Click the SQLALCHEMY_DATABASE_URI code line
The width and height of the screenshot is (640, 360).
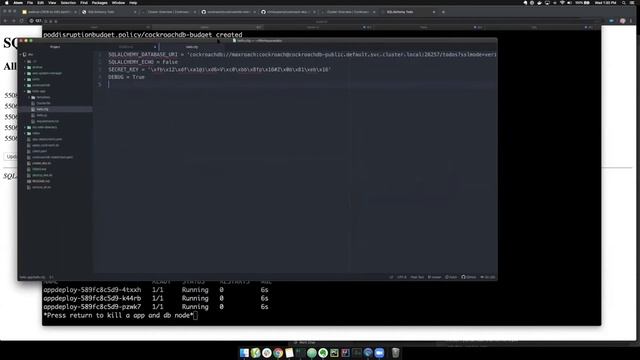click(x=302, y=54)
